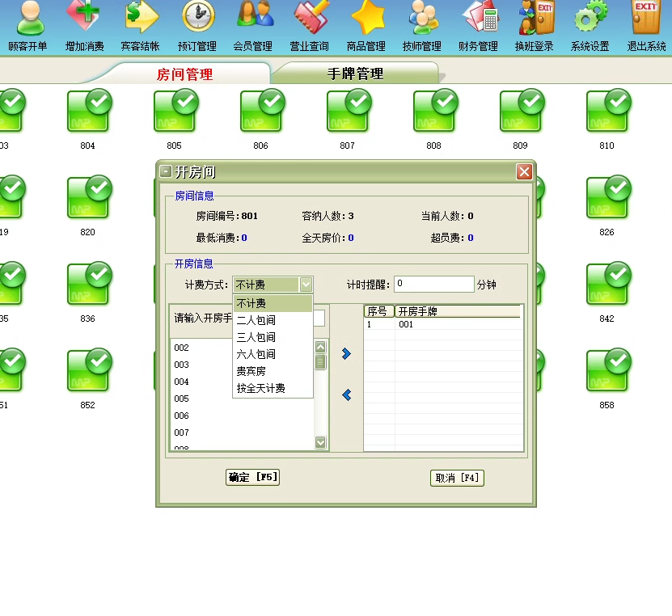This screenshot has height=616, width=672.
Task: Select room 810 icon
Action: pyautogui.click(x=609, y=111)
